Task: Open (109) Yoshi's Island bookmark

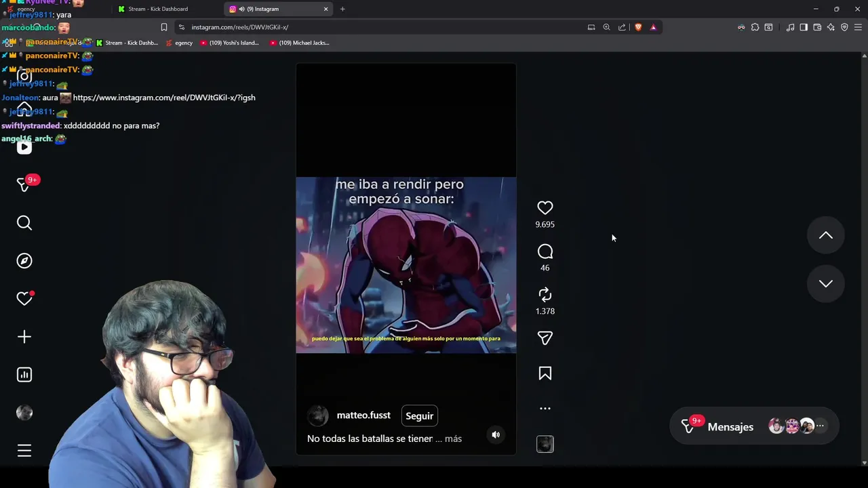Action: (230, 43)
